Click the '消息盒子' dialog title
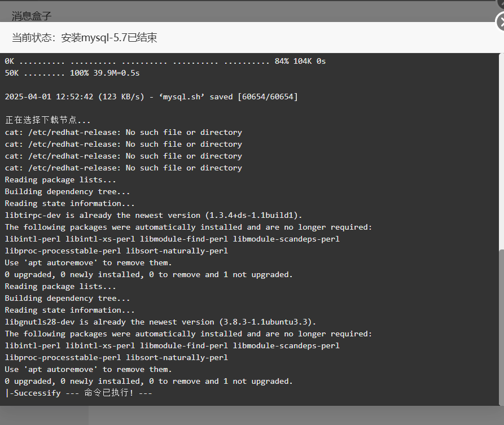The height and width of the screenshot is (425, 504). 32,16
